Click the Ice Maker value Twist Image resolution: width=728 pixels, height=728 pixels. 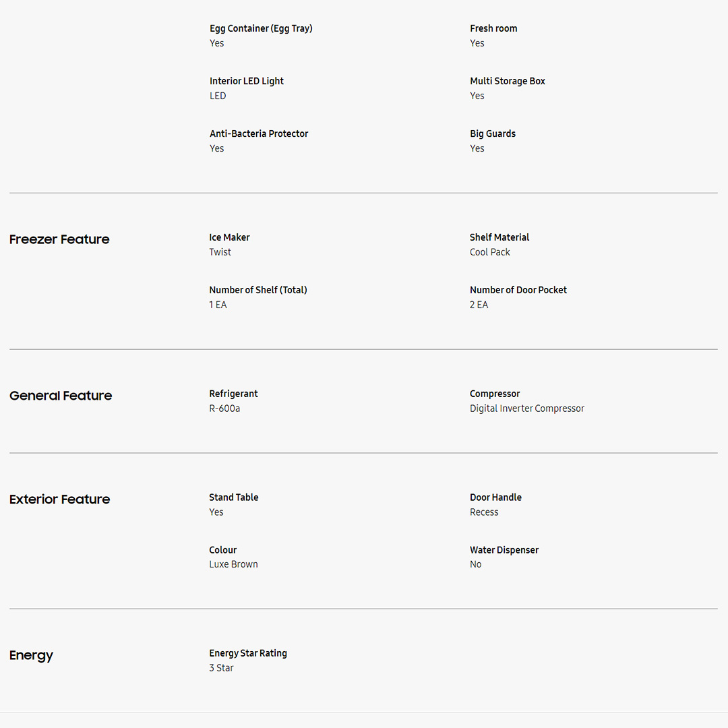coord(220,252)
